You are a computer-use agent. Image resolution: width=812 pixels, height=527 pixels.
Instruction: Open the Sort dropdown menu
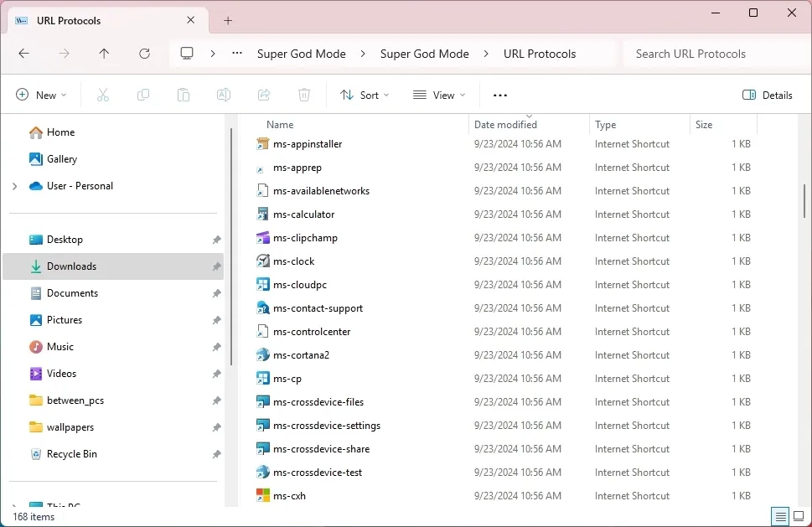click(365, 95)
